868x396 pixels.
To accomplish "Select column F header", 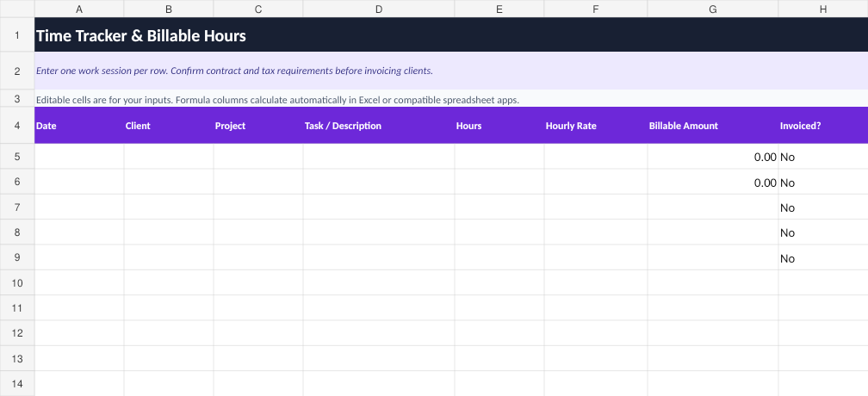I will tap(596, 9).
